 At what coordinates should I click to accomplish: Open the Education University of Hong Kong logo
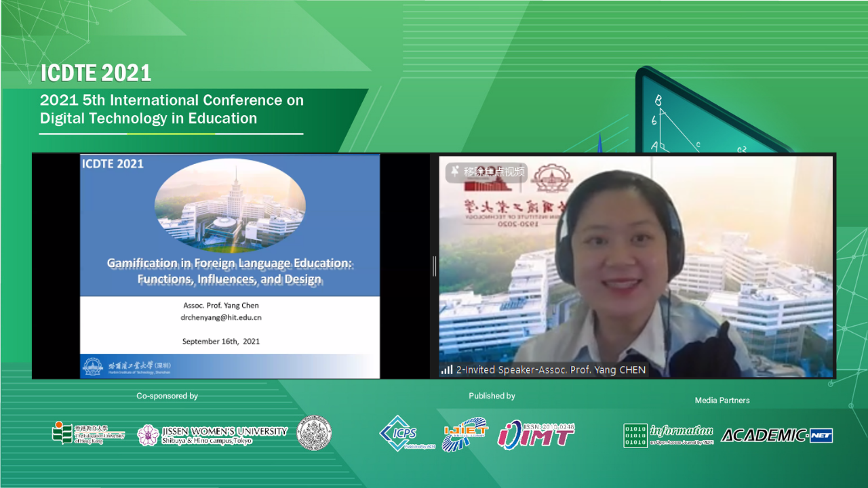pos(89,433)
